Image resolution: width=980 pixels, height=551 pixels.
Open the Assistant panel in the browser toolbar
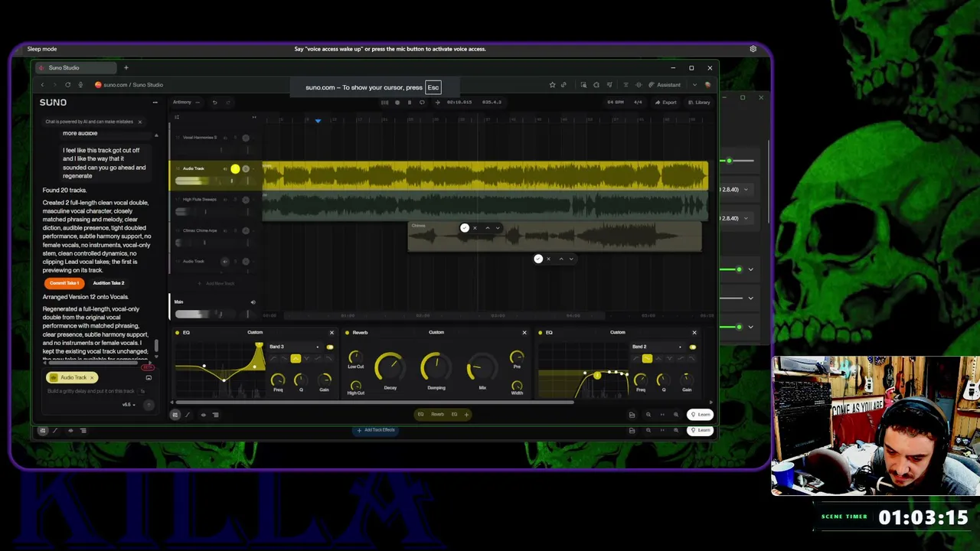(x=665, y=85)
